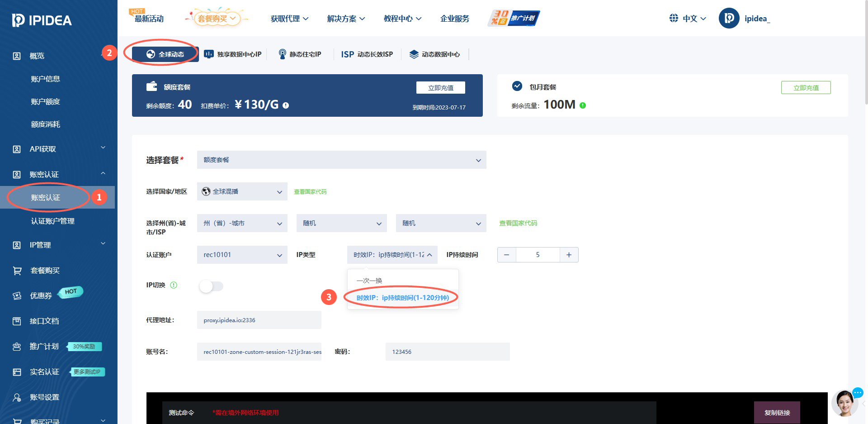Click the 账号名 field
868x424 pixels.
point(259,352)
